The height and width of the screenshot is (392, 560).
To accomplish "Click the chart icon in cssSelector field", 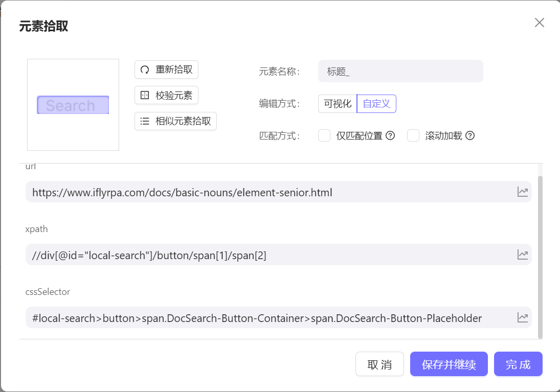I will (522, 317).
